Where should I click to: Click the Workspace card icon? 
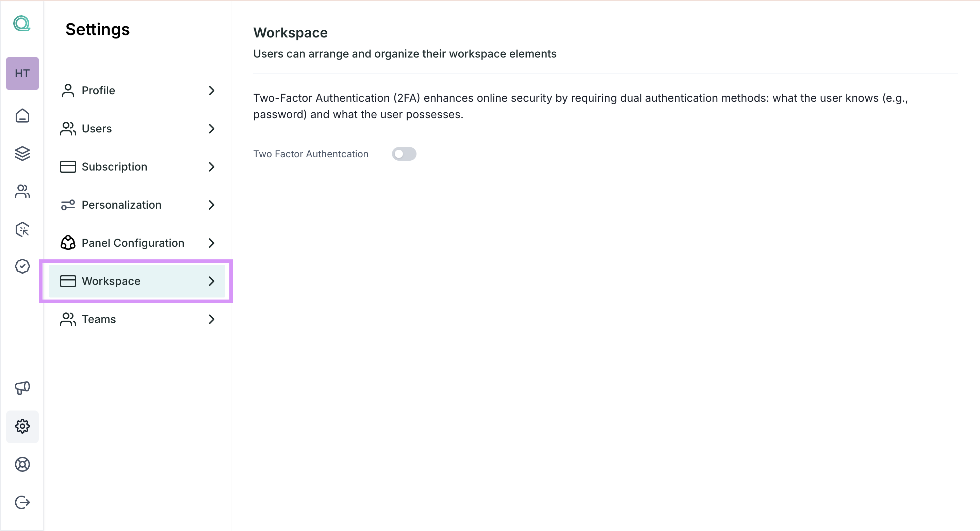[x=68, y=281]
